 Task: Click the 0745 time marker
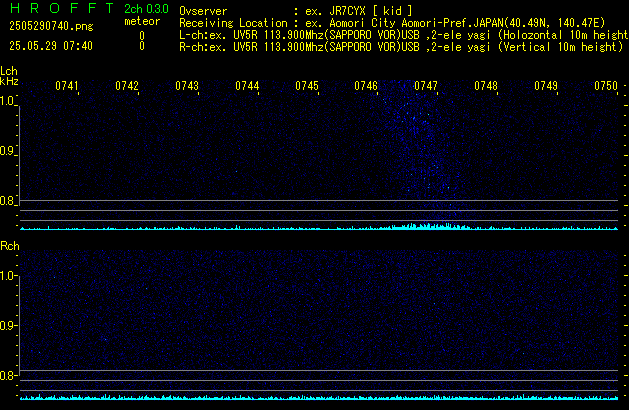(307, 86)
